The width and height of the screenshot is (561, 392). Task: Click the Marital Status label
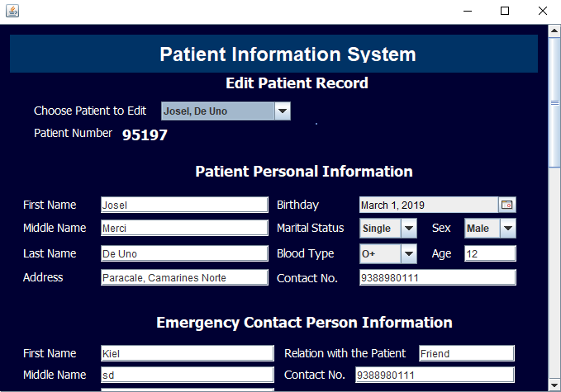[310, 228]
